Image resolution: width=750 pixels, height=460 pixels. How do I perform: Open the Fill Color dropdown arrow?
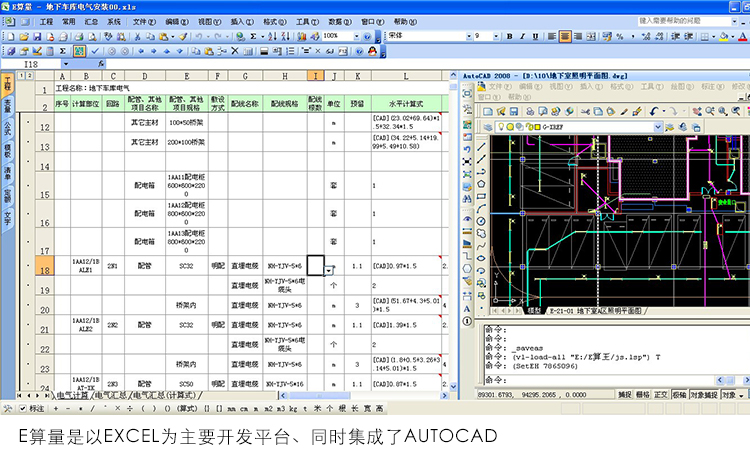coord(732,36)
